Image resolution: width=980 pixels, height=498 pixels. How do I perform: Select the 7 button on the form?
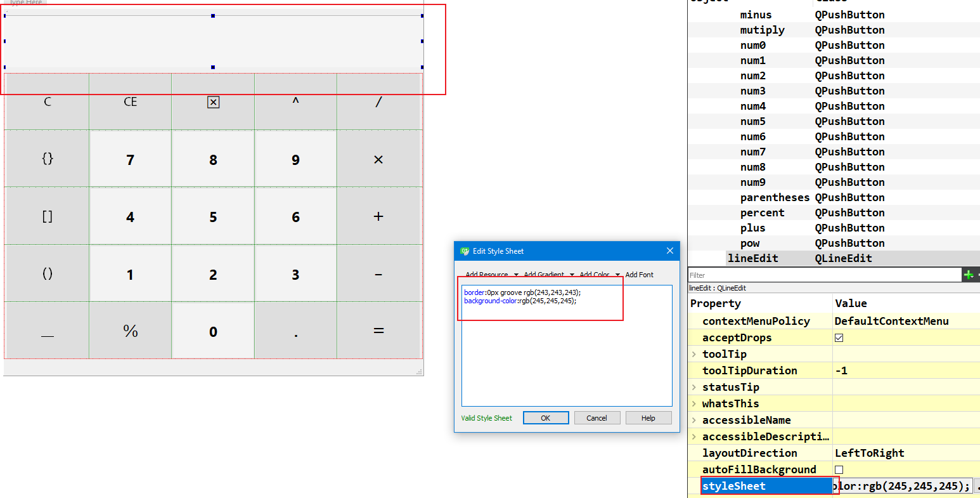130,159
